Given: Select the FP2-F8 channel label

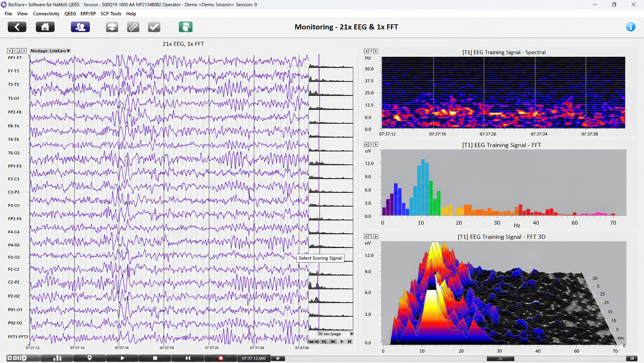Looking at the screenshot, I should [15, 112].
